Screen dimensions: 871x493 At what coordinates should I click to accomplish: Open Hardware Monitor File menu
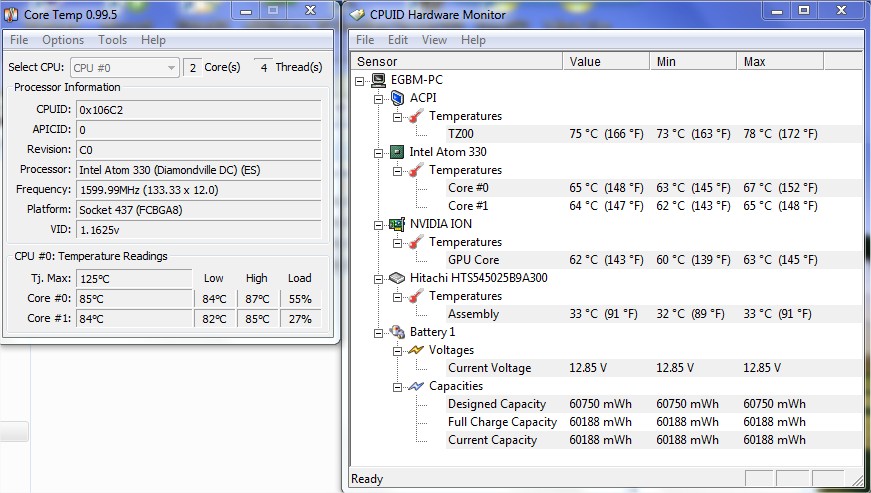tap(364, 40)
